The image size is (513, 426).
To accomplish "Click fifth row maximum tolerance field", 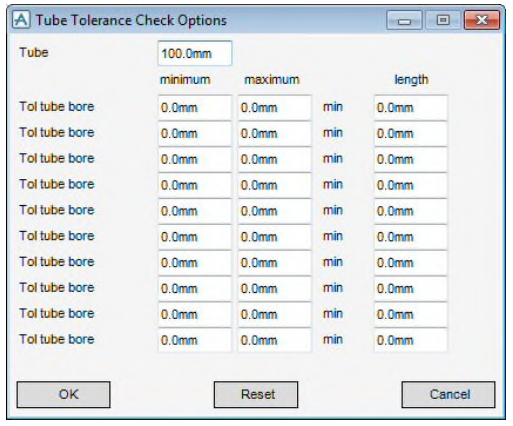I will pyautogui.click(x=274, y=211).
